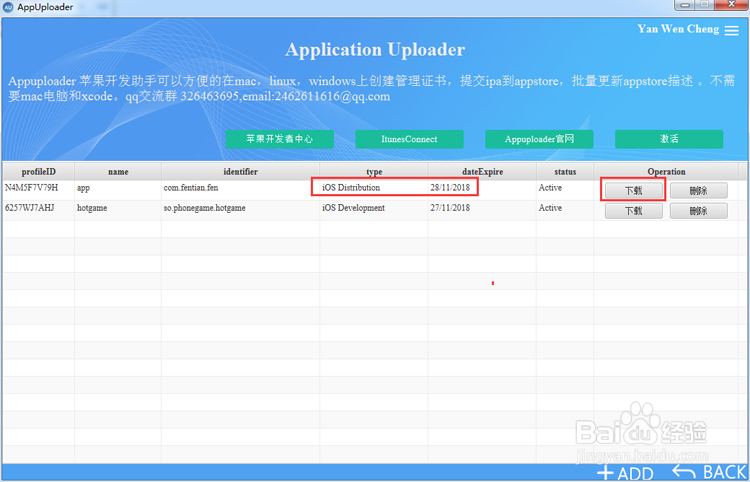
Task: Close the AppUploader window
Action: point(731,4)
